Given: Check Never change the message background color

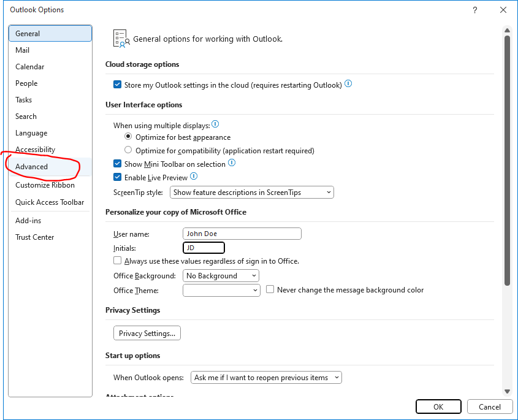Looking at the screenshot, I should (x=270, y=289).
